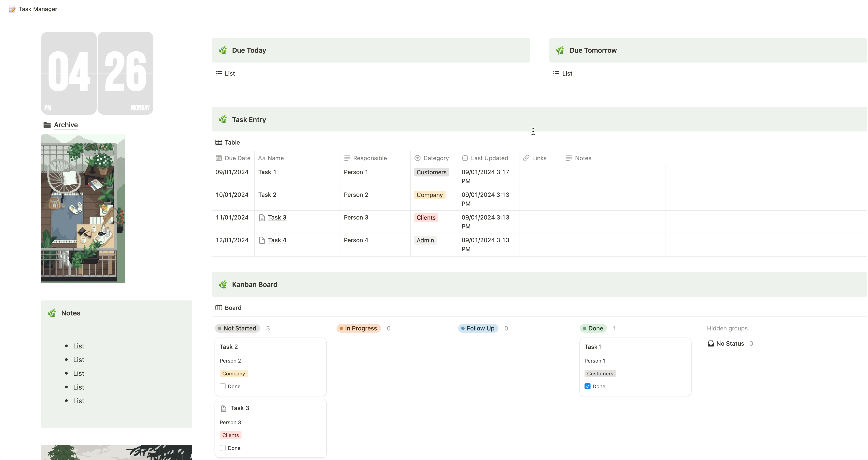Open Task 2 from the table

click(x=267, y=195)
